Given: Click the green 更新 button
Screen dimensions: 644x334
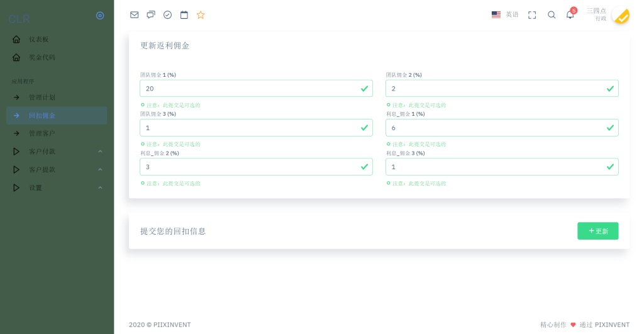Looking at the screenshot, I should [x=597, y=231].
